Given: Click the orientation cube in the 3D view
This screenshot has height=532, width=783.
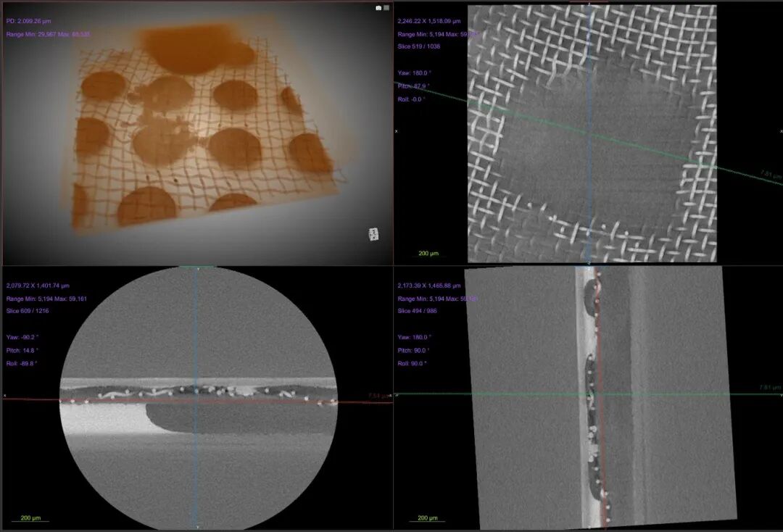Looking at the screenshot, I should tap(373, 234).
